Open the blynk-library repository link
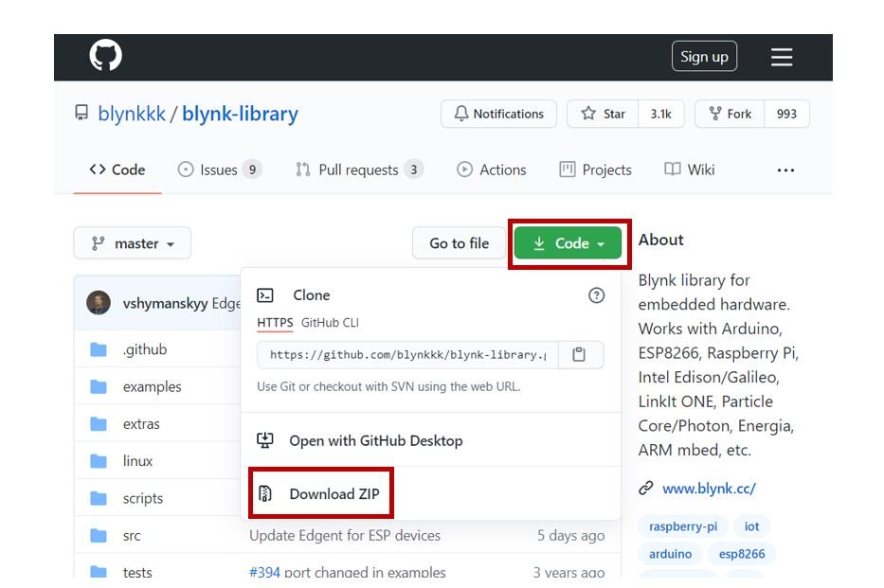Screen dimensions: 884x588 [240, 114]
